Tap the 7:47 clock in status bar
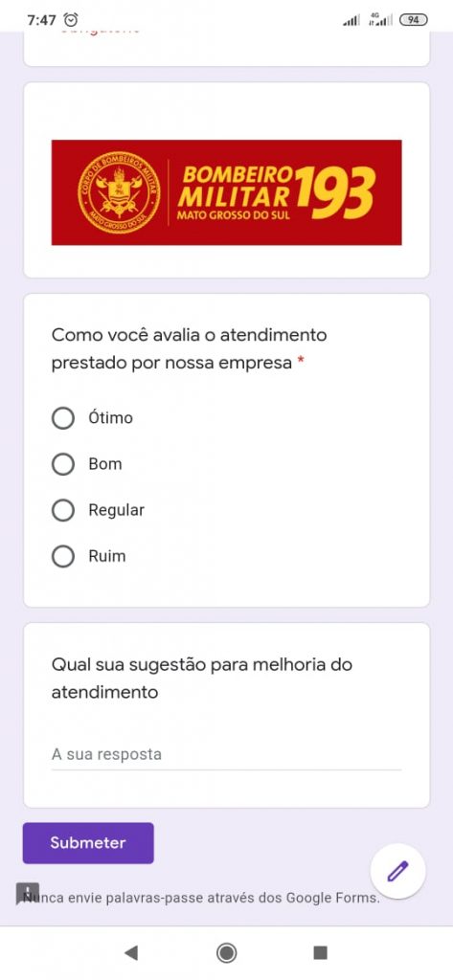This screenshot has width=453, height=980. 42,20
